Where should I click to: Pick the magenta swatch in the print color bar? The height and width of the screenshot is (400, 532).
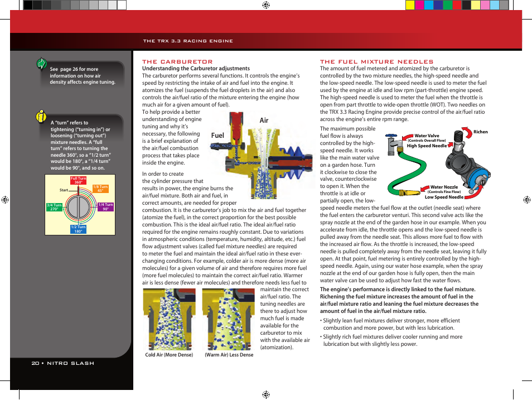[420, 5]
